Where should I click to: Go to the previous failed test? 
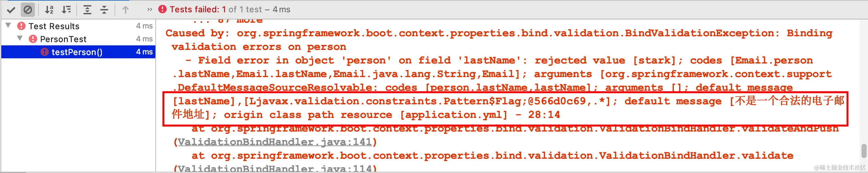pos(125,10)
